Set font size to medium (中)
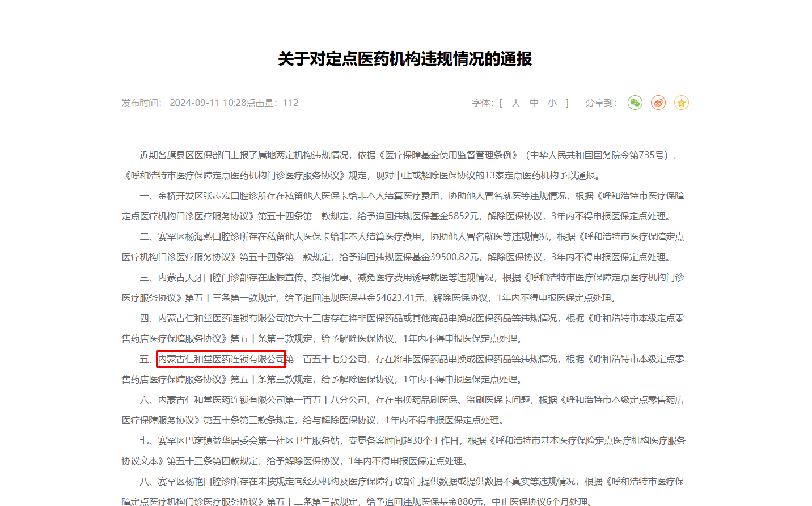Screen dimensions: 812x506 point(534,103)
